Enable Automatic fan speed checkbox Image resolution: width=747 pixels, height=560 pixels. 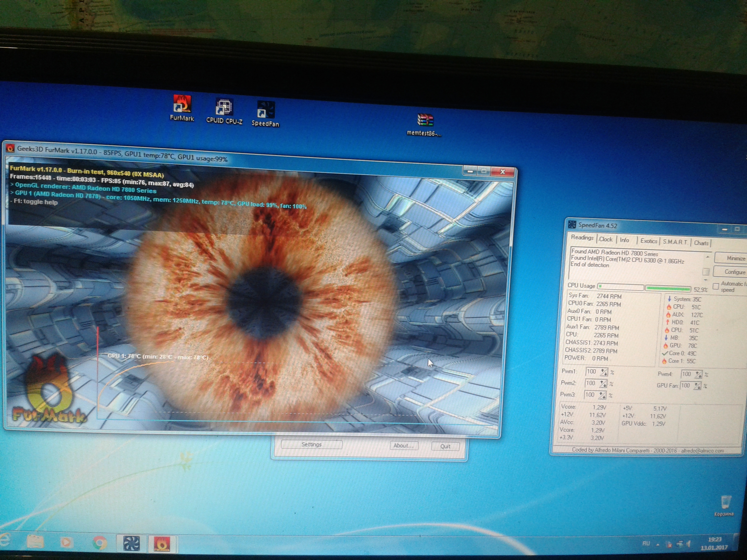tap(715, 286)
